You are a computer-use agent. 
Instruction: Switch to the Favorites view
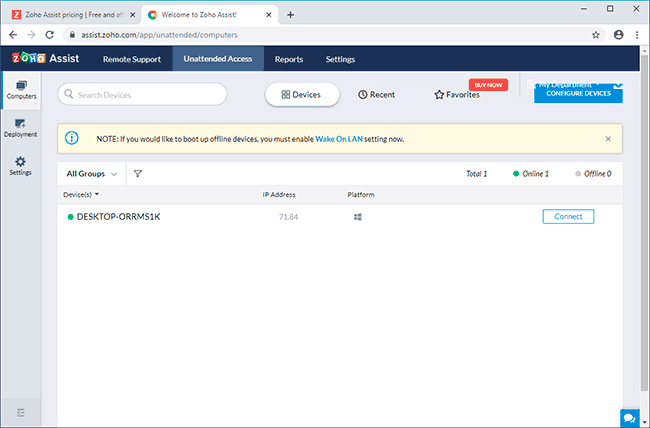[456, 95]
